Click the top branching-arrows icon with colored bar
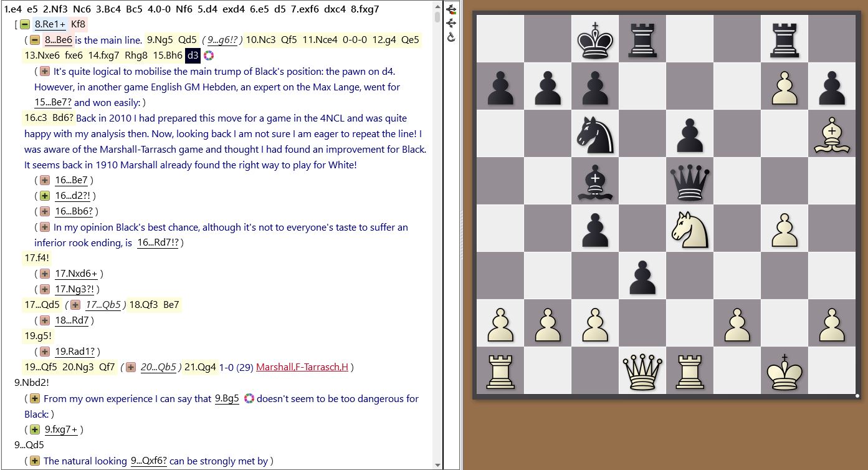The width and height of the screenshot is (868, 470). click(451, 9)
